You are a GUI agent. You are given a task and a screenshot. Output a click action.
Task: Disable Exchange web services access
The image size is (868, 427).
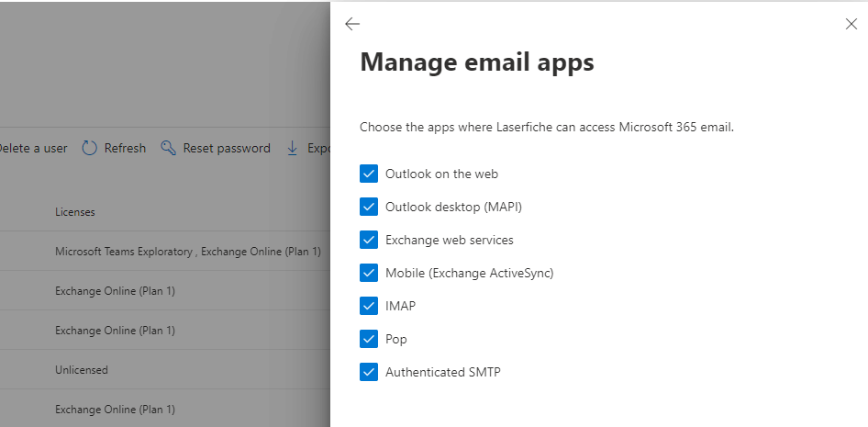(x=369, y=240)
